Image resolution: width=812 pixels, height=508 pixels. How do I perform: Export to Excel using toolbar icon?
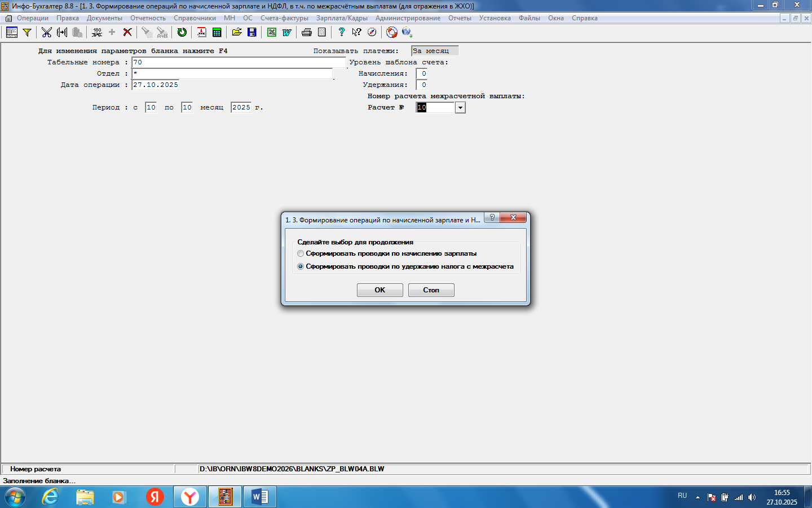(272, 32)
